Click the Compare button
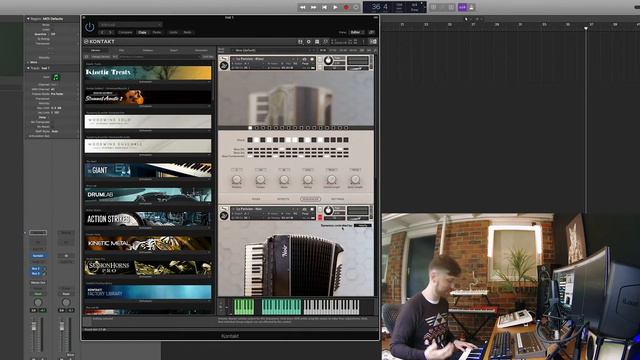 click(x=125, y=32)
